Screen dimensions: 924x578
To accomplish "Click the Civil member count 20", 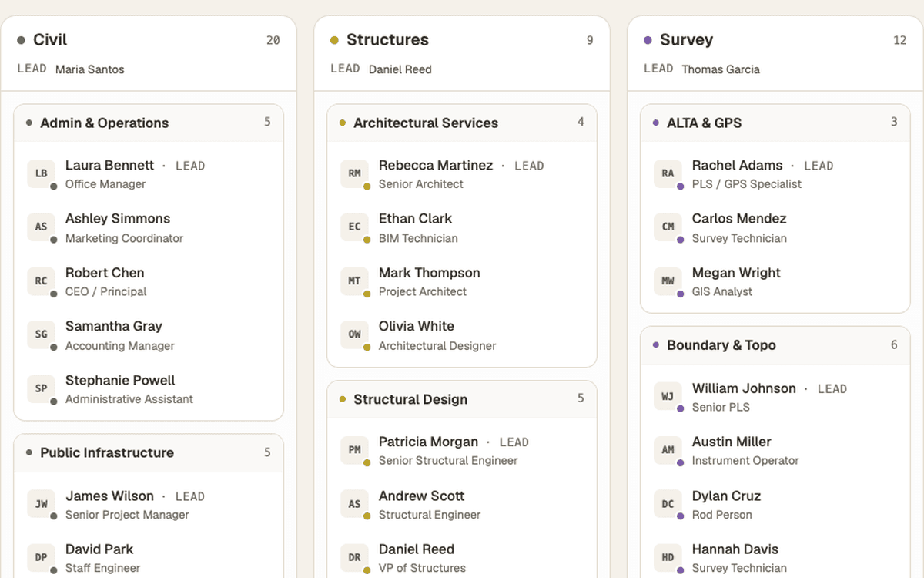I will (273, 41).
